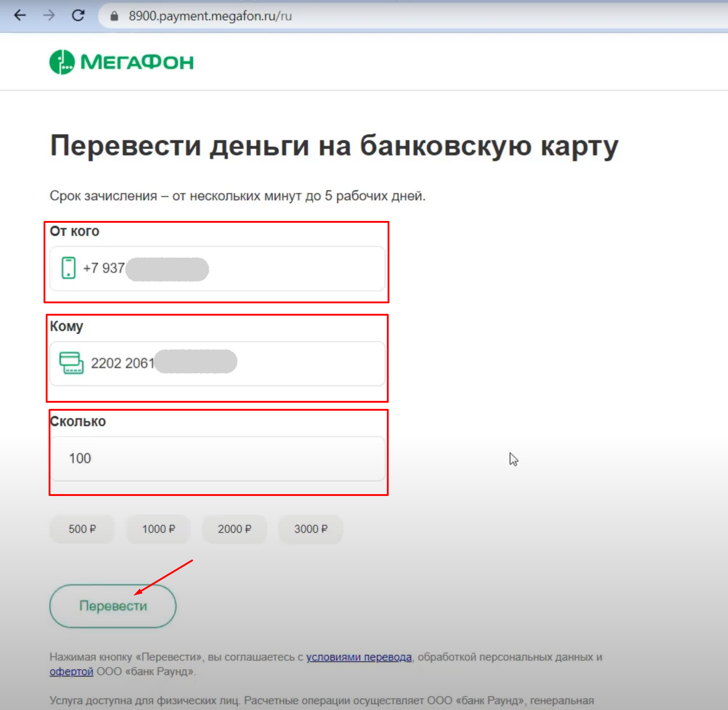Go back using the browser back arrow

pyautogui.click(x=20, y=15)
